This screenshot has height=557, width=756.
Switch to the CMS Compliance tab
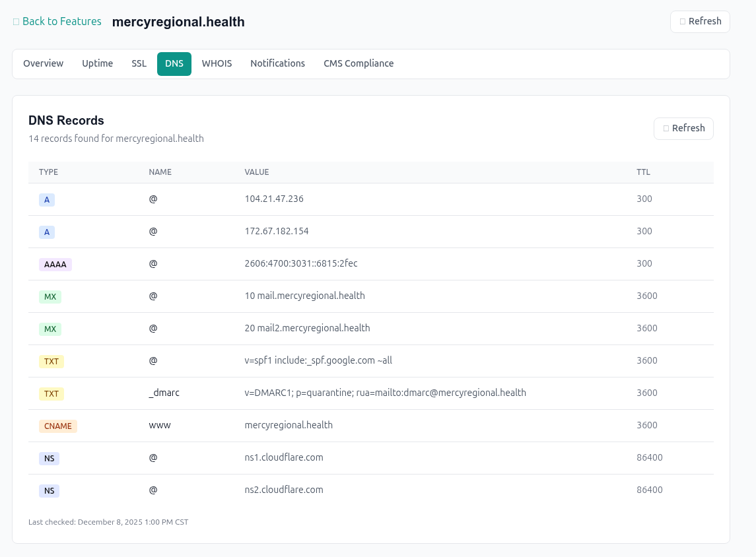[359, 63]
